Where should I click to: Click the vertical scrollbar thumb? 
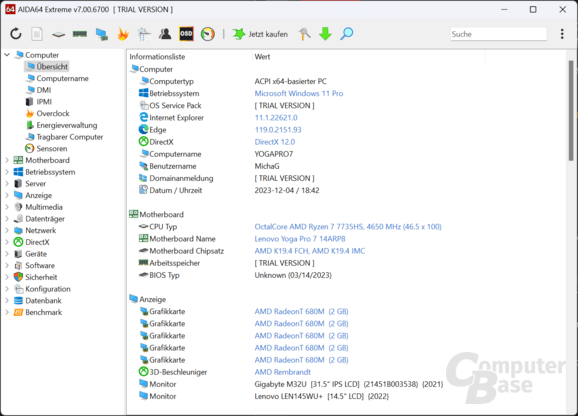pos(571,110)
